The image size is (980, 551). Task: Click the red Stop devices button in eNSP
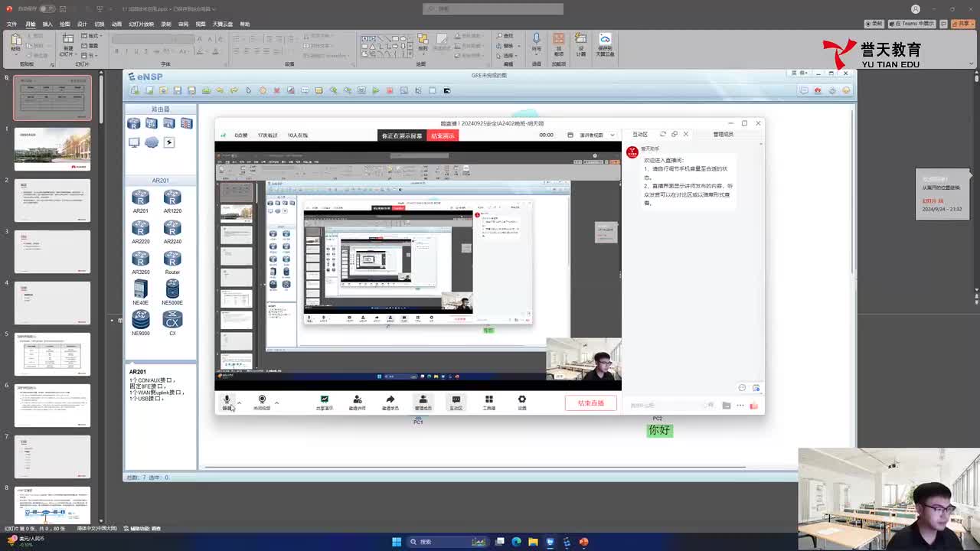point(390,90)
